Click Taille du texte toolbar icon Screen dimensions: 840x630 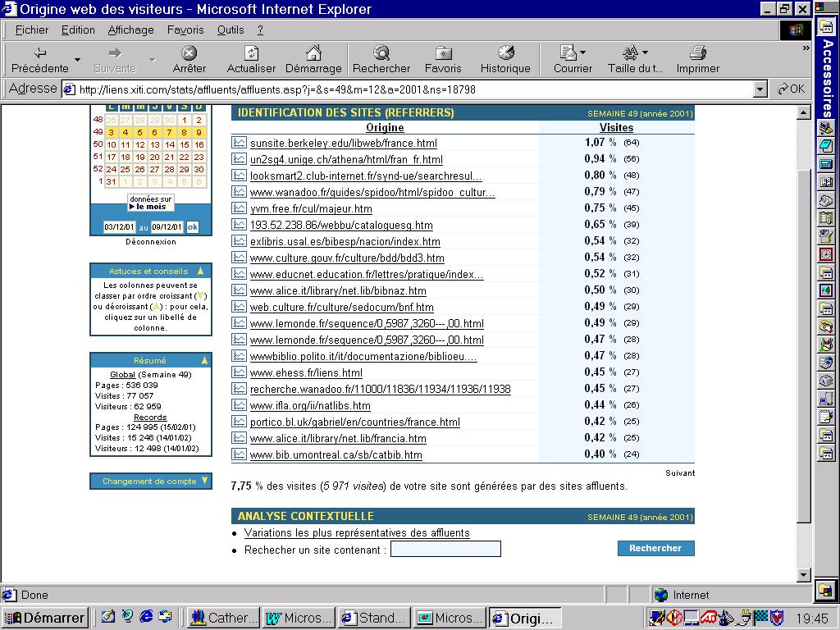[x=635, y=59]
